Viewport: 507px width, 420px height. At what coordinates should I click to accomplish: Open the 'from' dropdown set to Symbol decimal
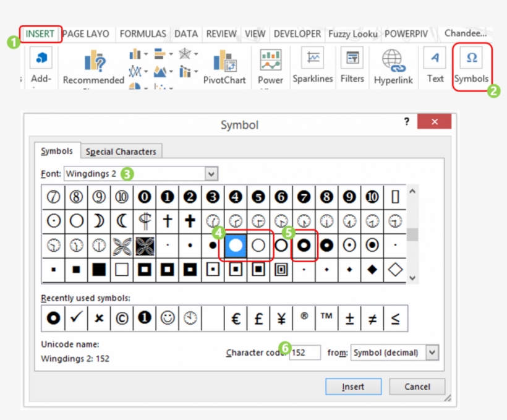(x=394, y=353)
